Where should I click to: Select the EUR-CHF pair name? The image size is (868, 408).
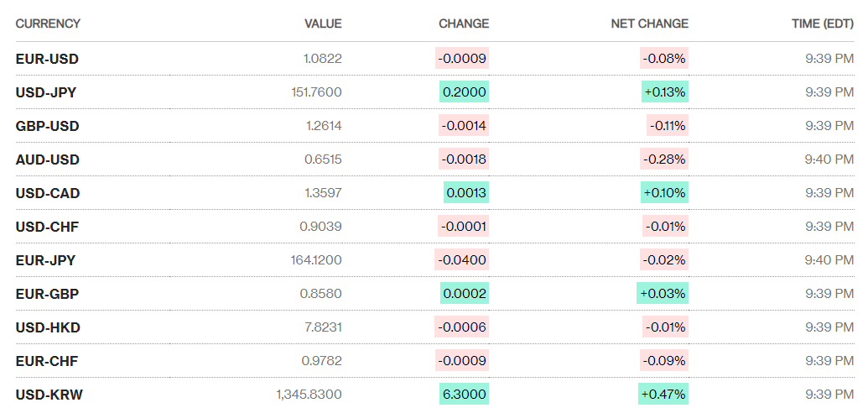(x=47, y=361)
